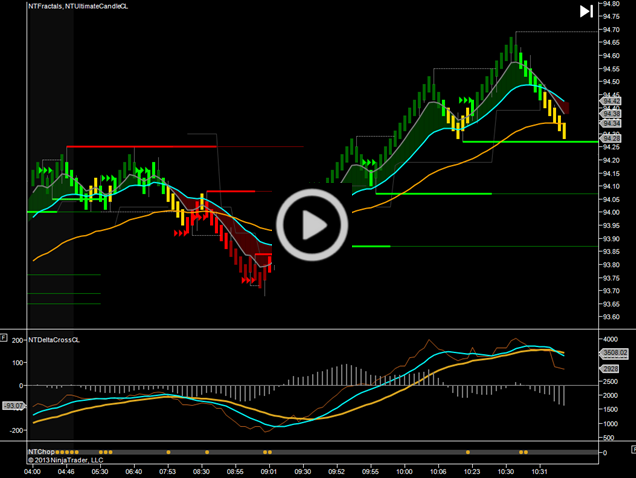This screenshot has height=478, width=636.
Task: Click the long red resistance line on the left
Action: 140,147
